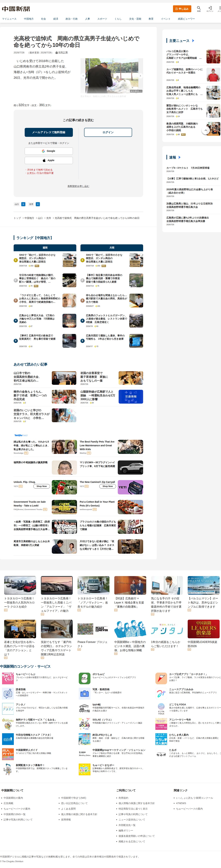
Task: Open スポーツ nav menu item
Action: point(102,19)
